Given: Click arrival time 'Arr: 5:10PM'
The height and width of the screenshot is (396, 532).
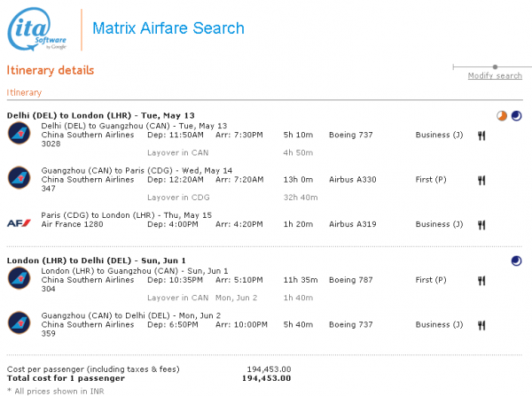Looking at the screenshot, I should coord(239,280).
